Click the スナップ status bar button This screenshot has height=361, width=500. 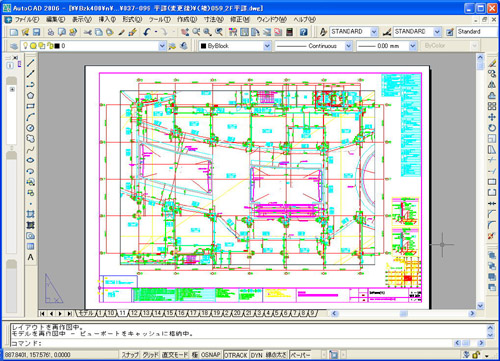(130, 355)
